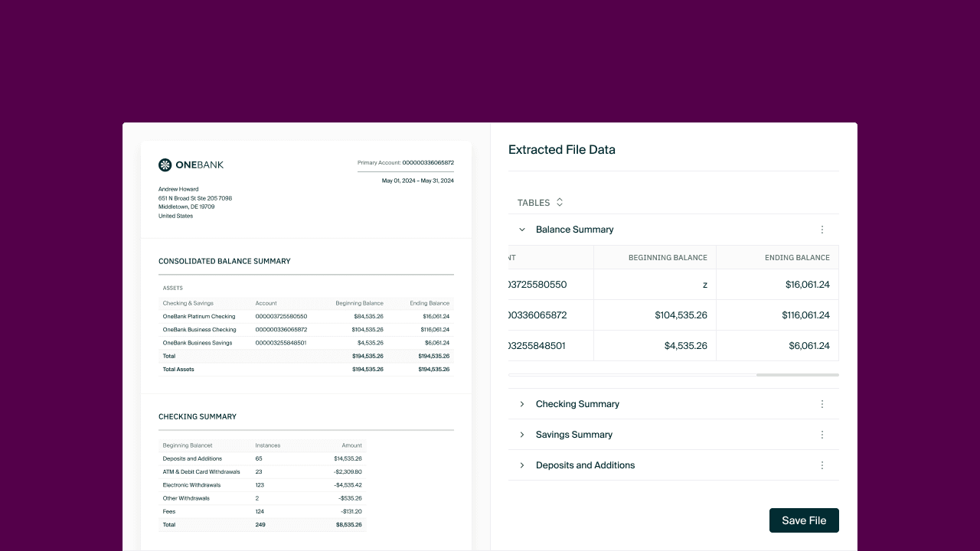Open the Balance Summary options menu
Viewport: 980px width, 551px height.
[x=822, y=229]
